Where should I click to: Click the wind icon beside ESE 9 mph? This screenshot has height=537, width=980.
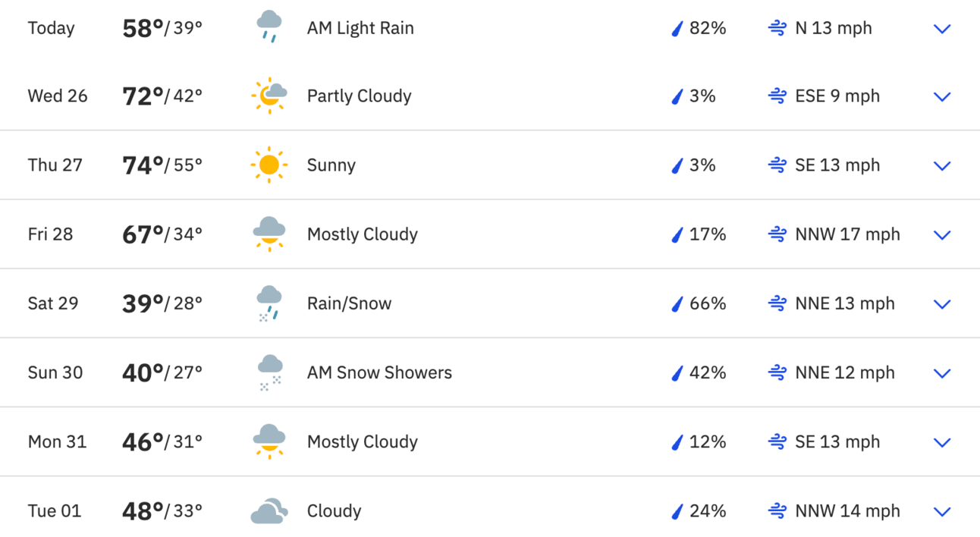point(777,96)
